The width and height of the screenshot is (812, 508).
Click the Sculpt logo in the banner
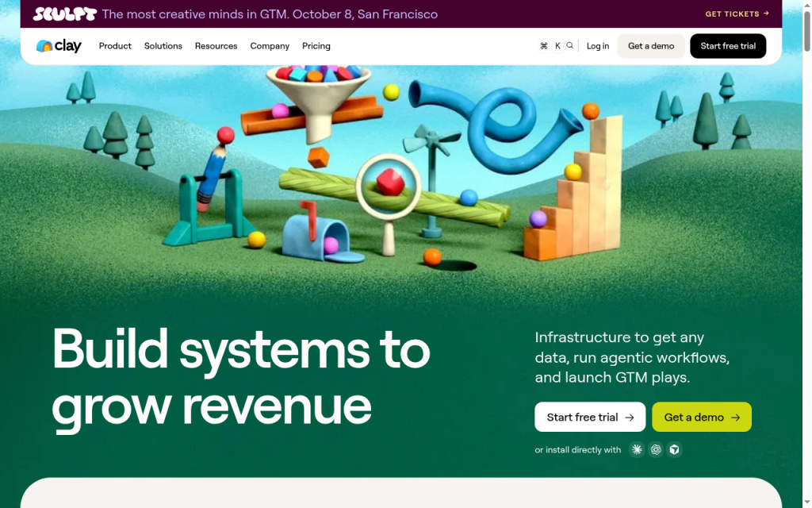tap(65, 14)
